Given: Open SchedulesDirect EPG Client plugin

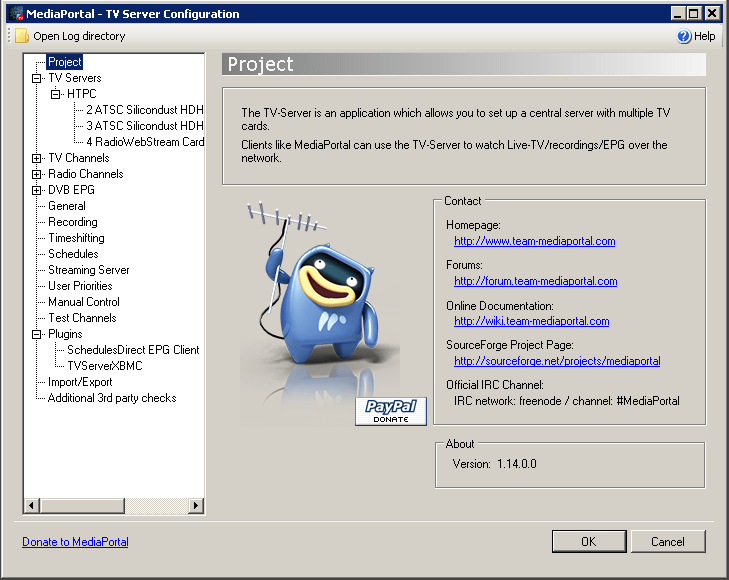Looking at the screenshot, I should pos(133,350).
